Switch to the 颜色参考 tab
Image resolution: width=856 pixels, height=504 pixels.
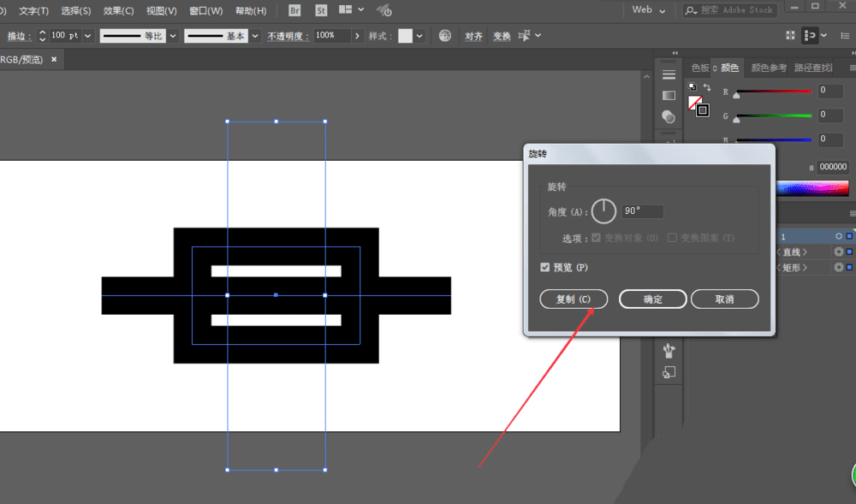click(769, 68)
